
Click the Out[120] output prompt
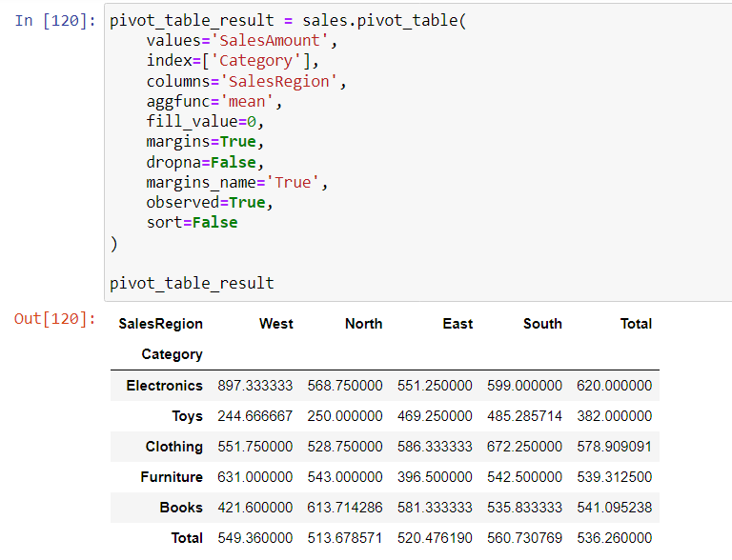point(55,319)
